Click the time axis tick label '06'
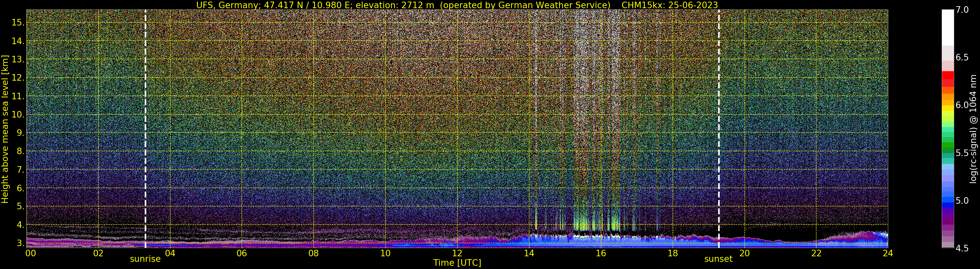The image size is (980, 269). pos(242,253)
